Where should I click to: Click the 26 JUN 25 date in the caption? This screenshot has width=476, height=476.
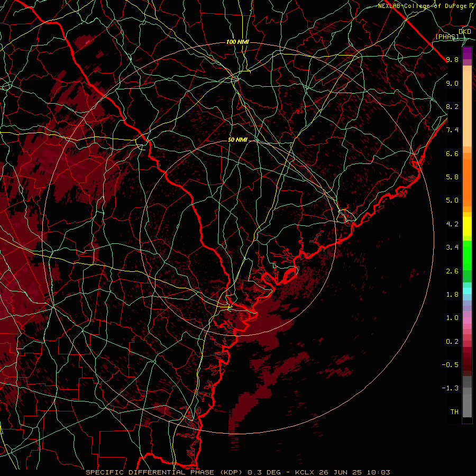pyautogui.click(x=339, y=472)
